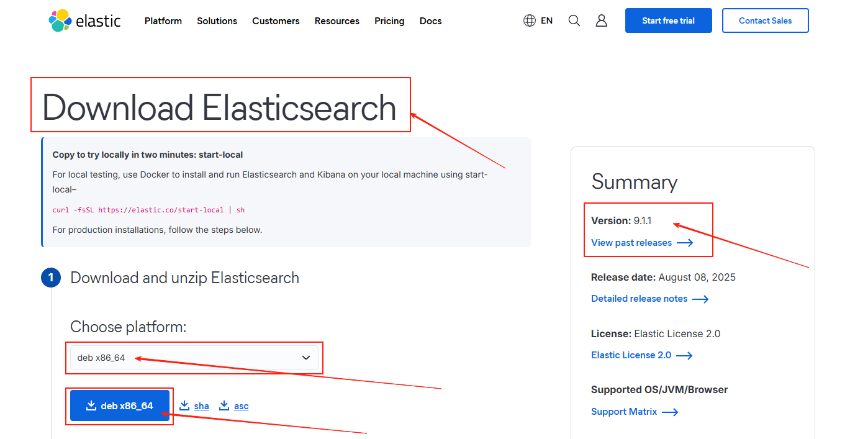Viewport: 868px width, 439px height.
Task: Open the Docs menu item
Action: [x=431, y=21]
